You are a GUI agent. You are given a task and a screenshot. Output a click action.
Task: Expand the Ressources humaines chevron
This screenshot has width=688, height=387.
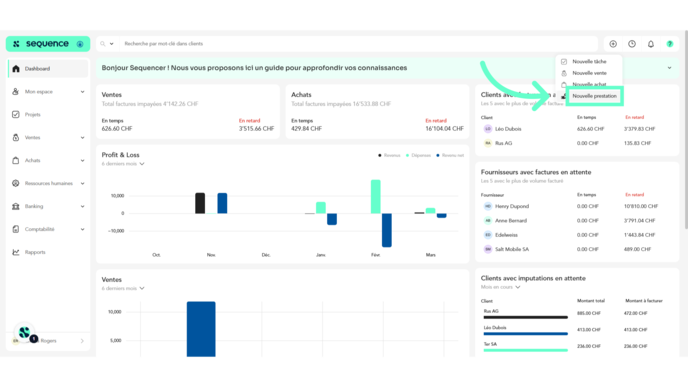[x=82, y=183]
